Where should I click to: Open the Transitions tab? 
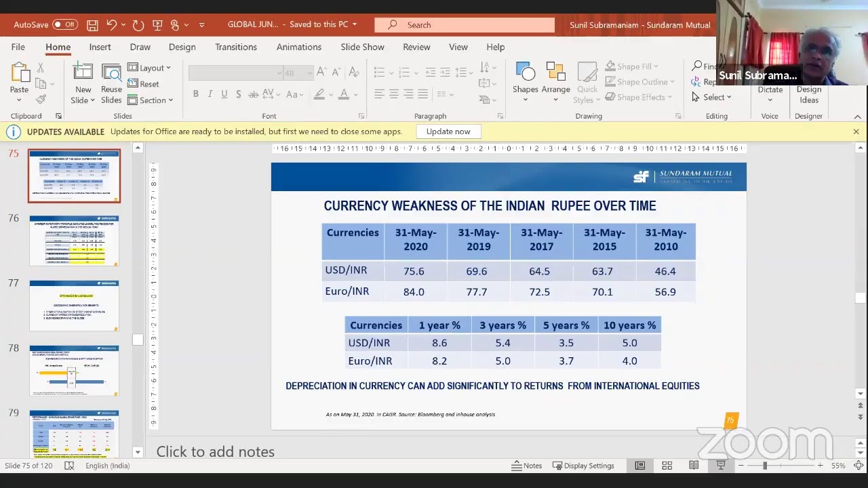[x=236, y=47]
